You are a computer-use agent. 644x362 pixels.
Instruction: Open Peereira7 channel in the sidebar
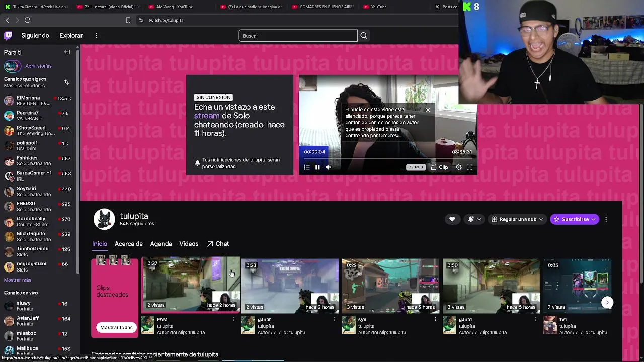coord(38,116)
